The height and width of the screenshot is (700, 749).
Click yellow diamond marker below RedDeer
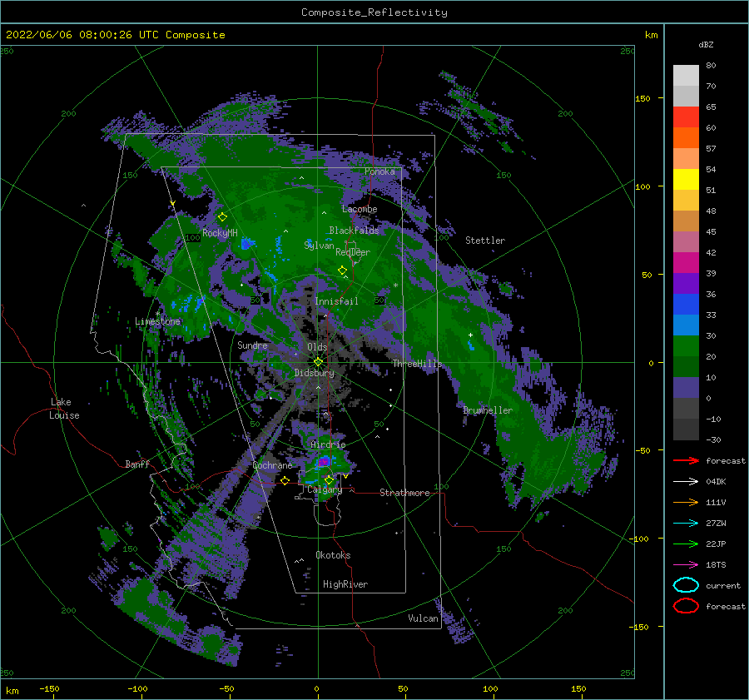click(x=342, y=271)
